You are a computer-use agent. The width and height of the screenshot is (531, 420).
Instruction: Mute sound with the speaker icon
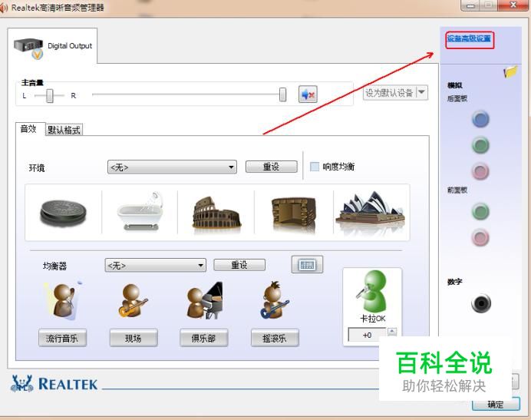[x=308, y=94]
